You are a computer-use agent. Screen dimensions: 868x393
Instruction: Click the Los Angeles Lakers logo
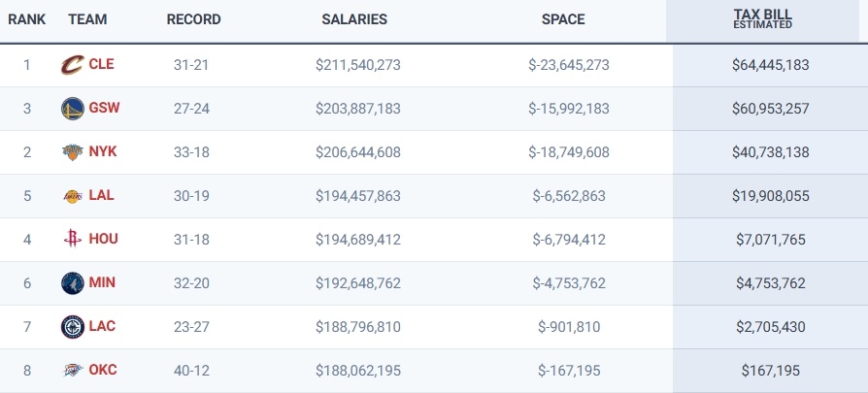click(x=72, y=196)
